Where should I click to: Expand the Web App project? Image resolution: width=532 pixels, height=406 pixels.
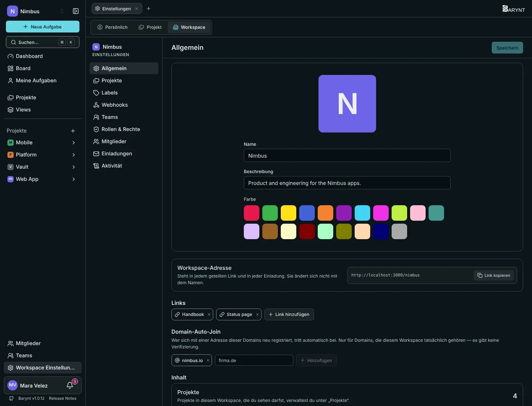click(x=74, y=179)
